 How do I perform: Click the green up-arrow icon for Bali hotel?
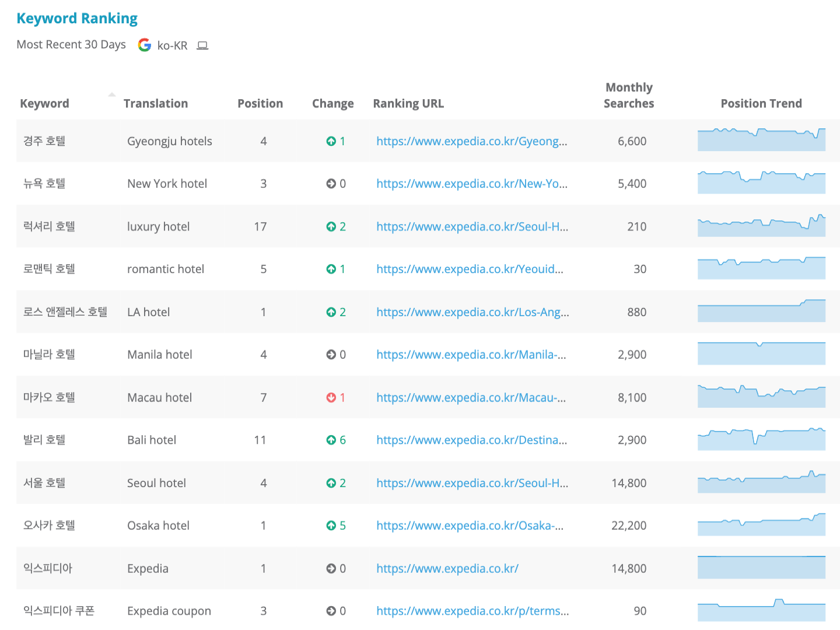[331, 440]
